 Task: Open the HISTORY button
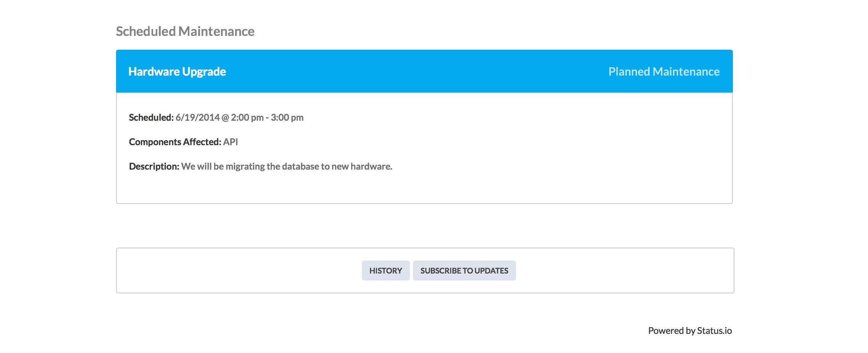[386, 270]
